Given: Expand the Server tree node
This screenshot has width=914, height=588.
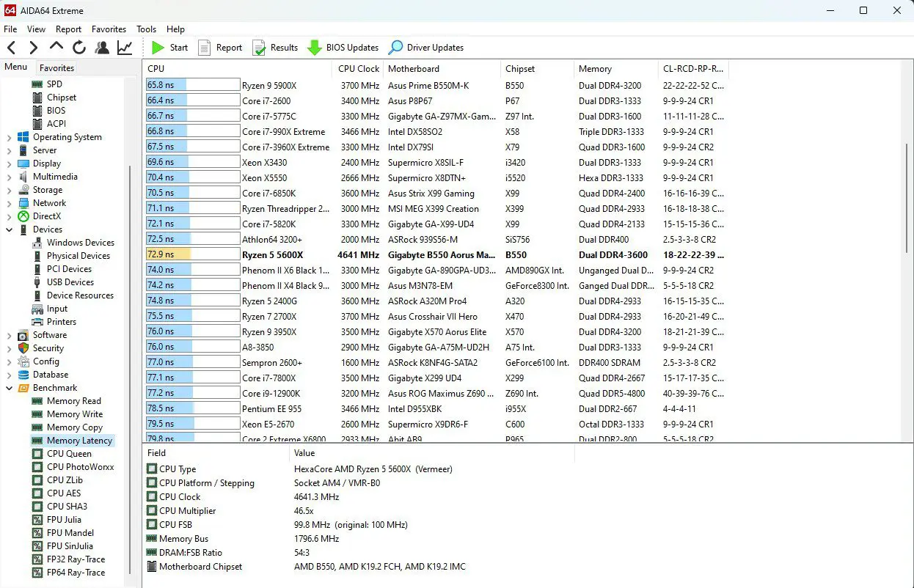Looking at the screenshot, I should coord(9,150).
